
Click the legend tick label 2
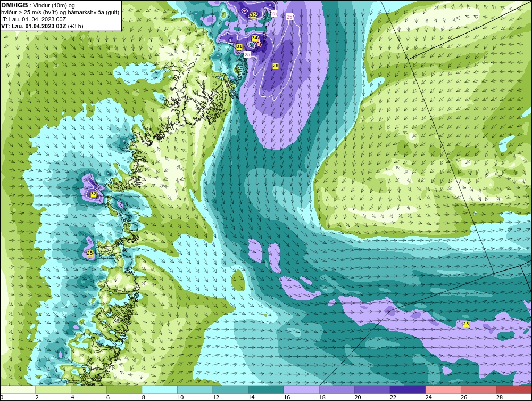37,397
